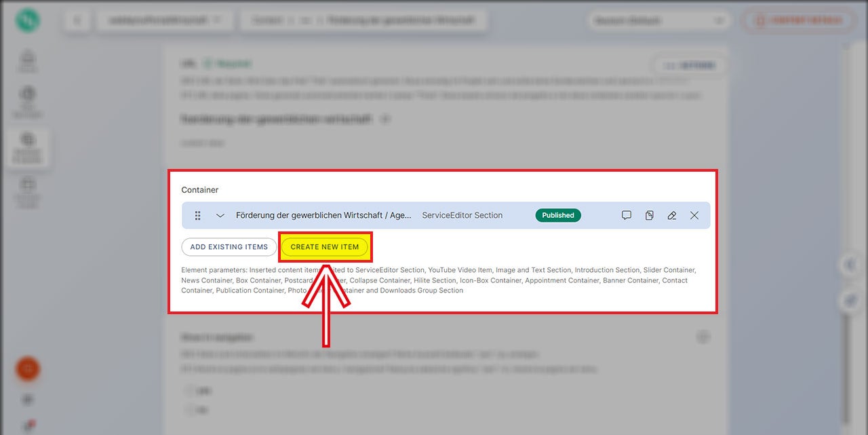Expand the Förderung der gewerblichen Wirtschaft item chevron
868x435 pixels.
click(220, 216)
